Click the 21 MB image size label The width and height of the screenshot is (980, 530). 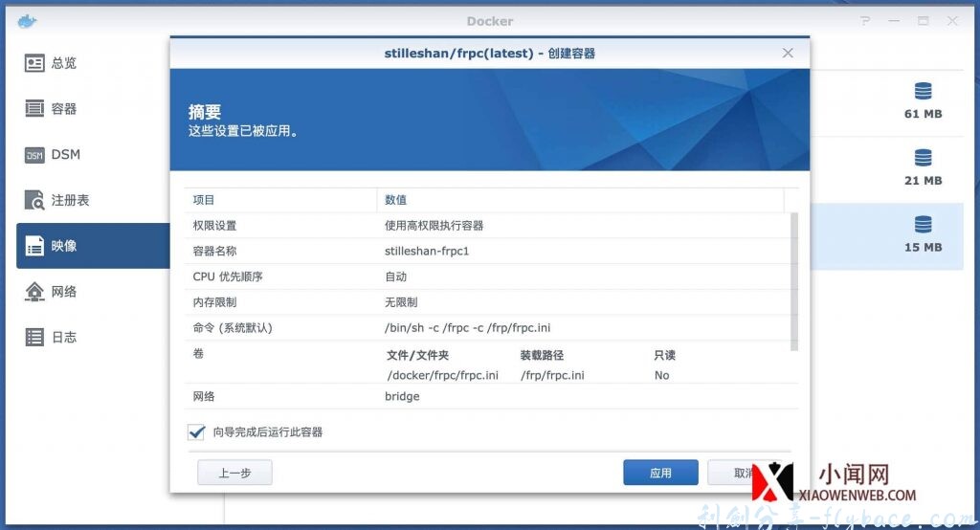[924, 181]
